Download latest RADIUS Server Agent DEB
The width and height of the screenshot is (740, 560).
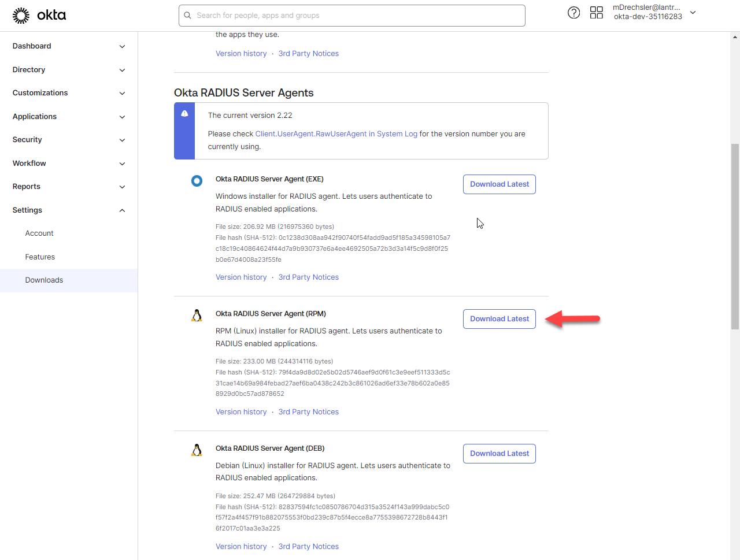coord(499,454)
